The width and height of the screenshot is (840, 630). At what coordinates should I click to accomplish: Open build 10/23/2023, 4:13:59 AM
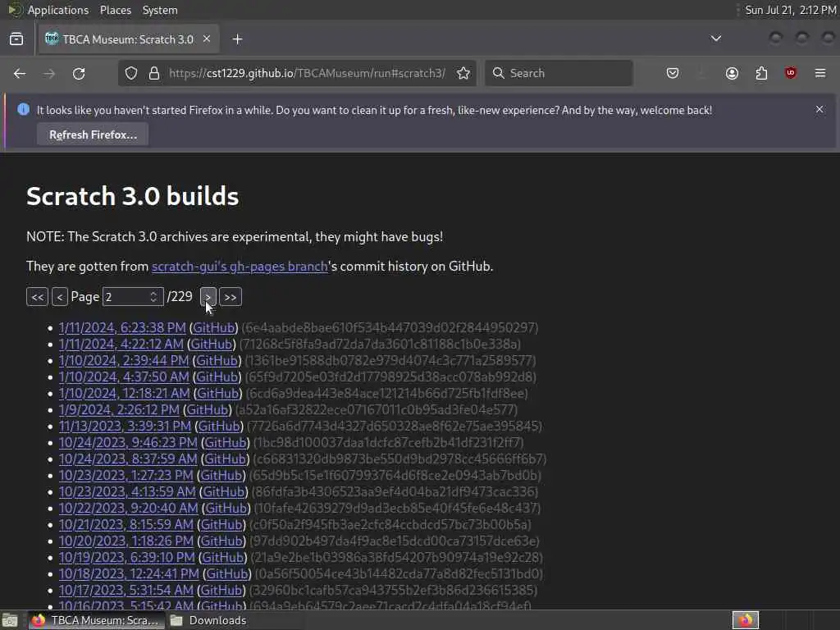pos(127,492)
